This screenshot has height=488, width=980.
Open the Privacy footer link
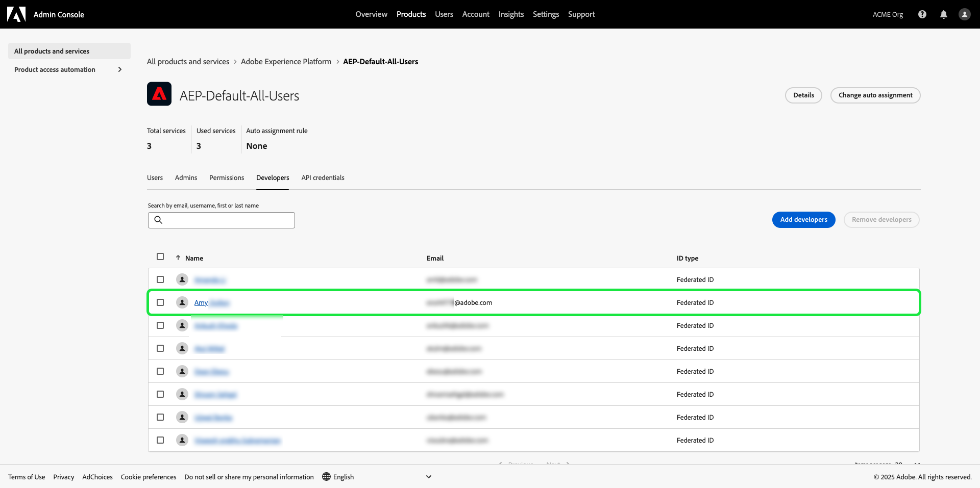64,477
